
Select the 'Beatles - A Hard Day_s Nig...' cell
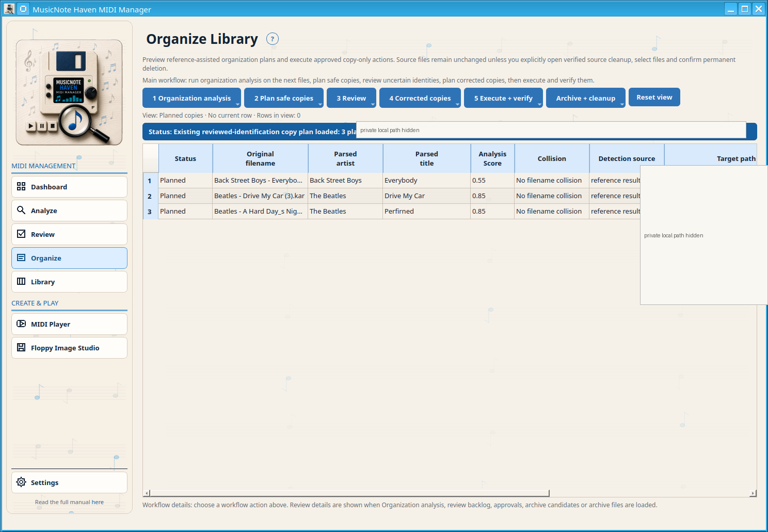click(260, 212)
